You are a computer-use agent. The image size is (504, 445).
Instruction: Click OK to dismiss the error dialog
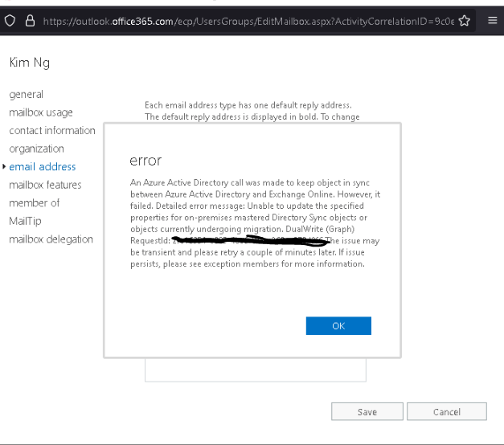[x=338, y=326]
